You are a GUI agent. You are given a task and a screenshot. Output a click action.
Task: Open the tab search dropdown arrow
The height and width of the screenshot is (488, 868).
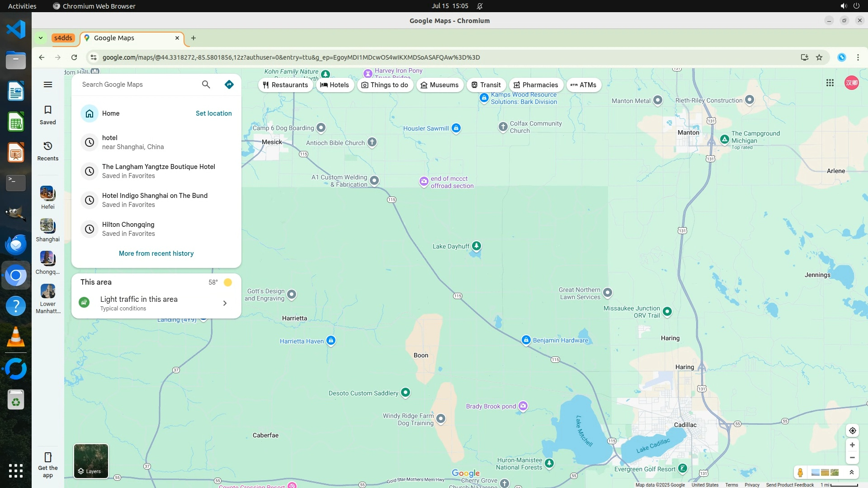coord(41,38)
